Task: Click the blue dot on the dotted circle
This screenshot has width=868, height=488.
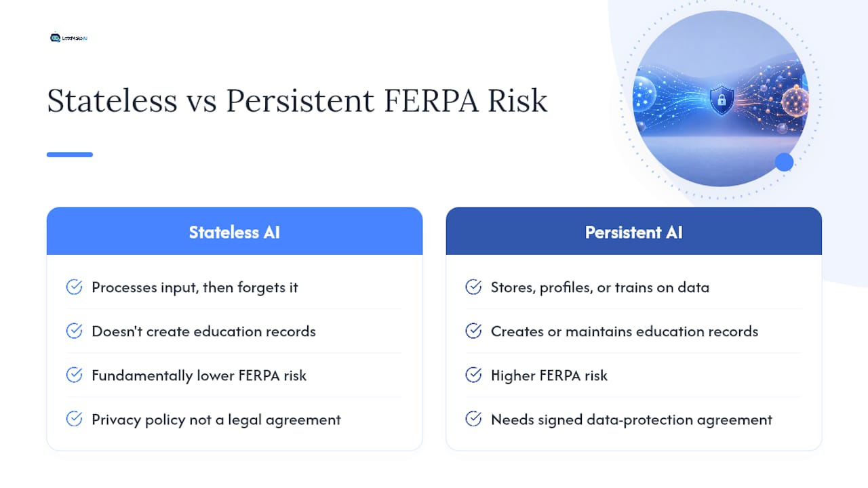Action: 784,162
